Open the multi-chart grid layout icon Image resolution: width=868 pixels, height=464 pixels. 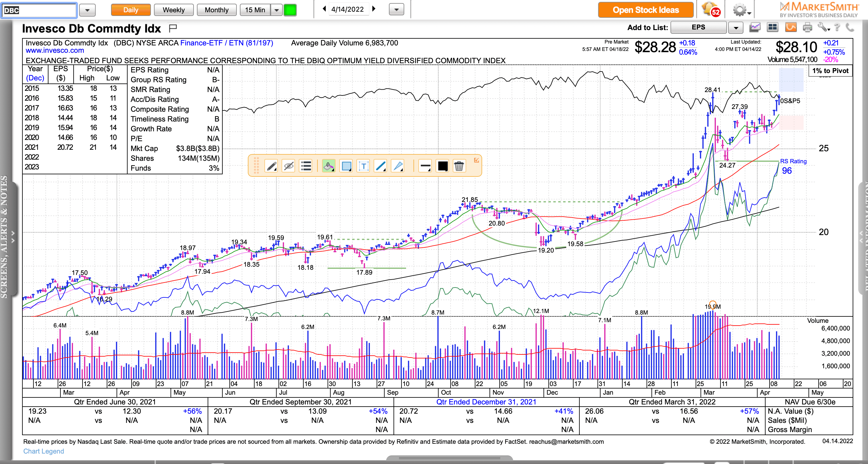click(772, 27)
